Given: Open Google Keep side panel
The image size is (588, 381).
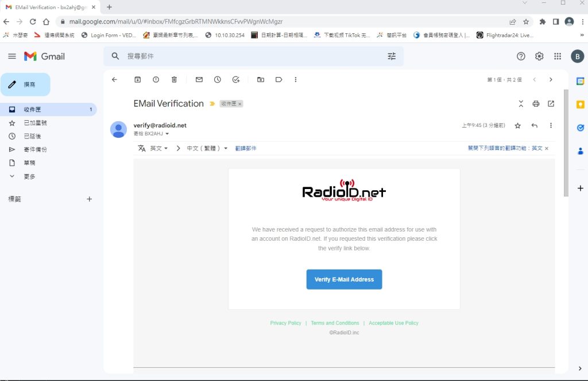Looking at the screenshot, I should [x=580, y=105].
